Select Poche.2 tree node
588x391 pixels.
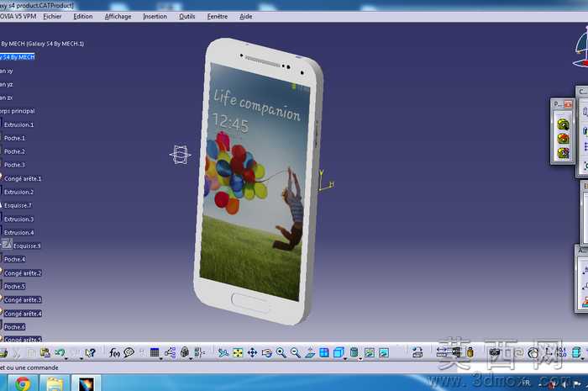14,151
